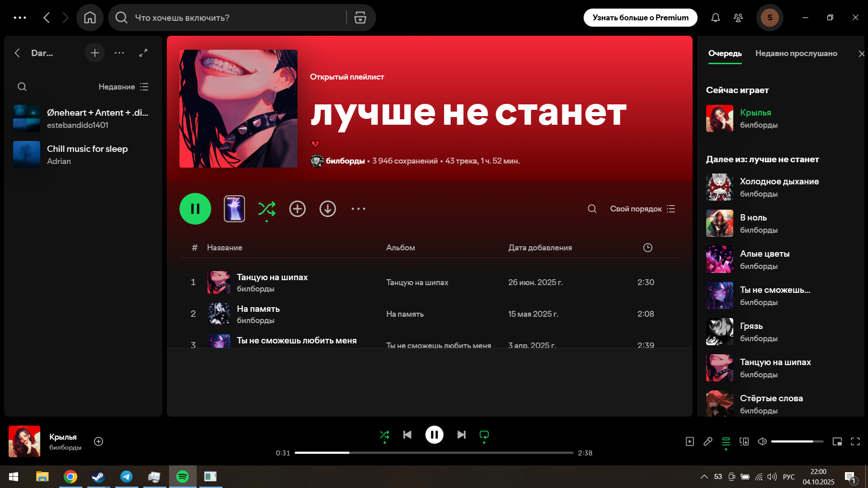
Task: Open notifications bell icon
Action: 715,18
